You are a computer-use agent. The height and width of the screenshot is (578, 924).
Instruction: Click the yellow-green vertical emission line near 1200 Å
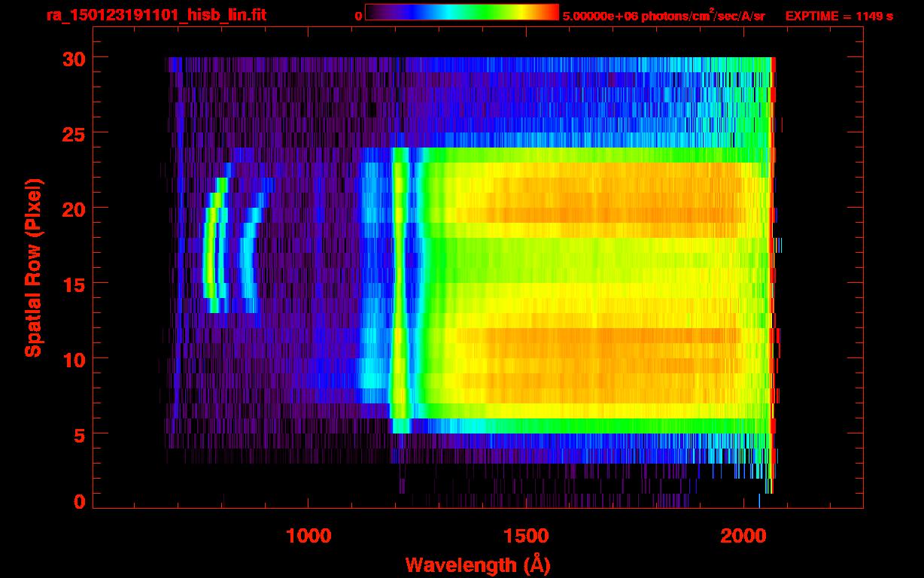(x=400, y=286)
